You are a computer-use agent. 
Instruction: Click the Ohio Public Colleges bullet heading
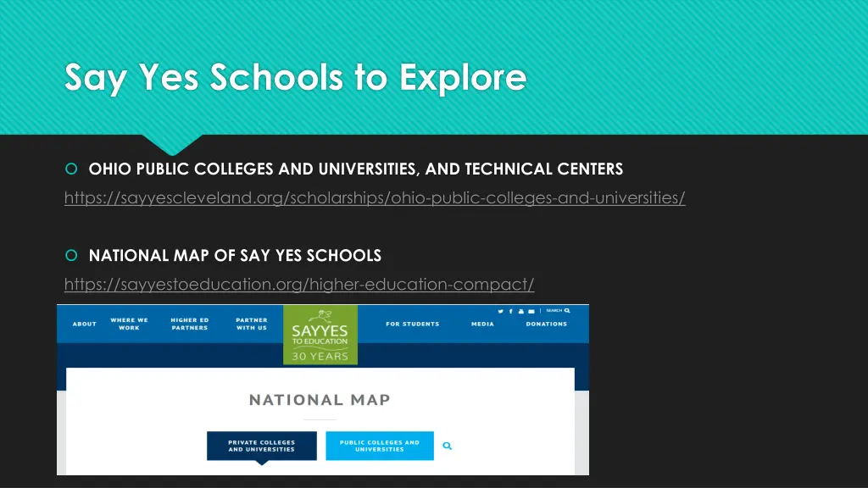pyautogui.click(x=356, y=169)
